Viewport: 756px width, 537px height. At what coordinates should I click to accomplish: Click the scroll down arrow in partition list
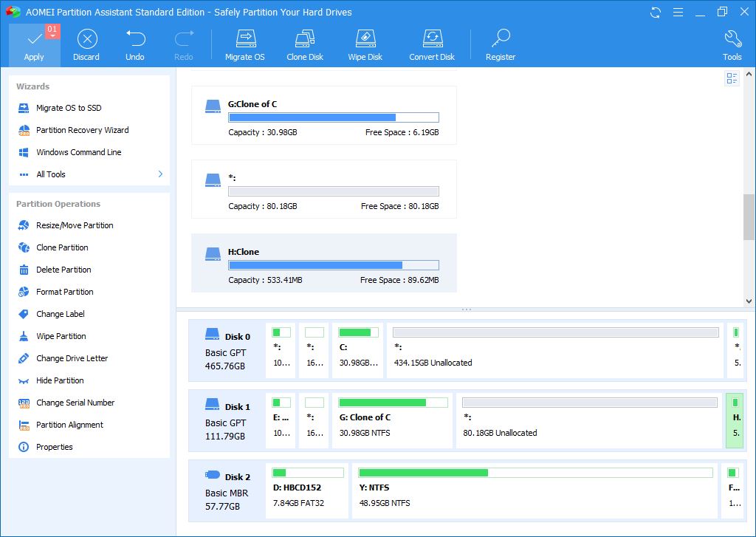749,301
